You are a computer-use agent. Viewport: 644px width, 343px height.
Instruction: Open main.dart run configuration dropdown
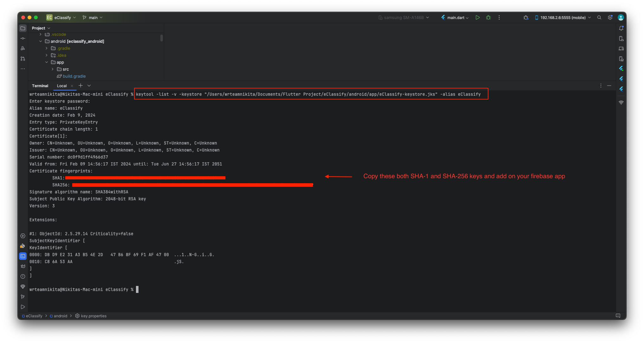click(455, 17)
